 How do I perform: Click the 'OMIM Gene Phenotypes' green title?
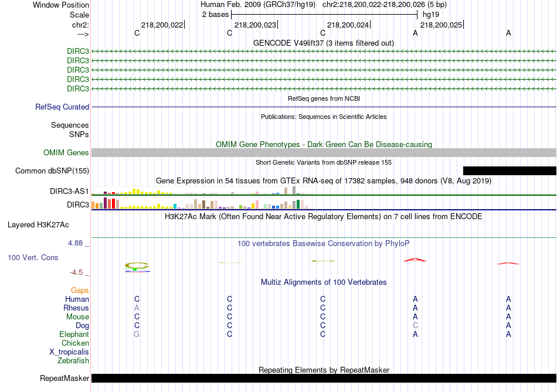pos(324,145)
